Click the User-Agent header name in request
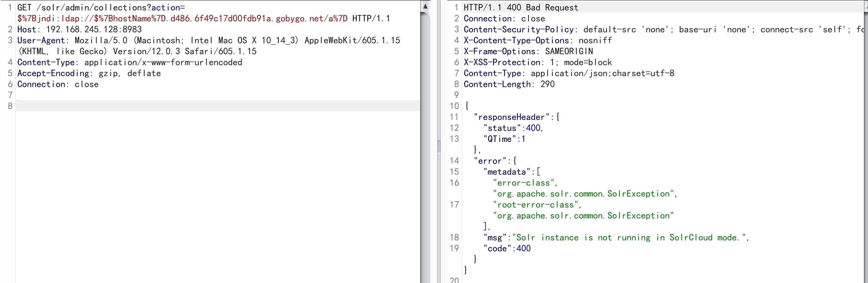868x283 pixels. coord(41,40)
